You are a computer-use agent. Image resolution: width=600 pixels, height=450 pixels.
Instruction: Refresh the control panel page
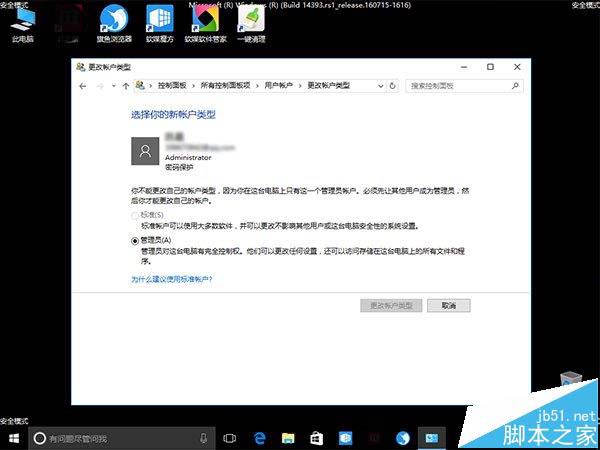pyautogui.click(x=392, y=86)
